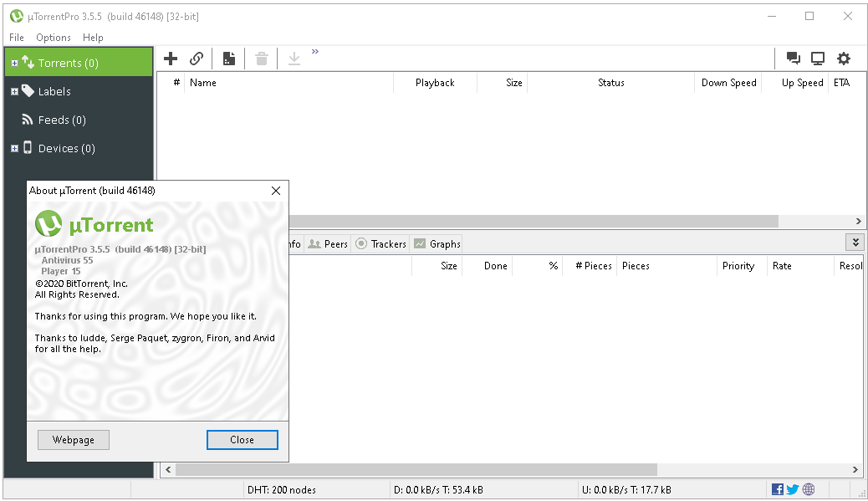Image resolution: width=868 pixels, height=501 pixels.
Task: Click the Add Torrent plus icon
Action: click(x=171, y=58)
